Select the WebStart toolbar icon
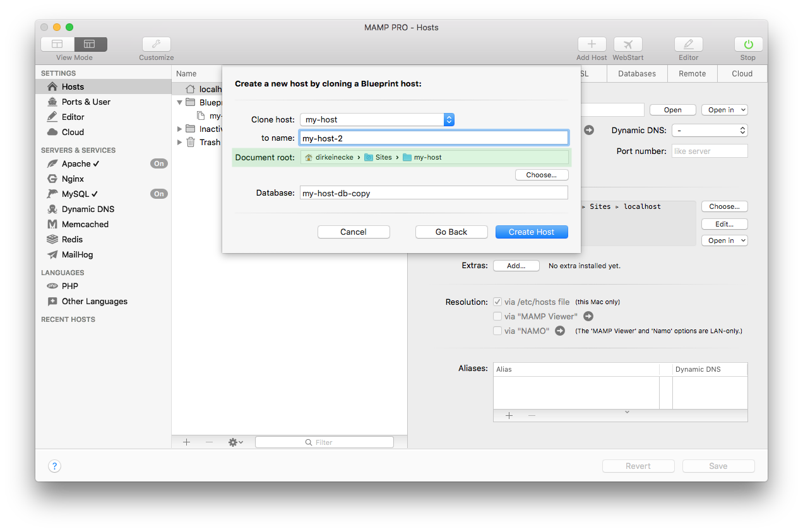Image resolution: width=803 pixels, height=532 pixels. pos(628,44)
